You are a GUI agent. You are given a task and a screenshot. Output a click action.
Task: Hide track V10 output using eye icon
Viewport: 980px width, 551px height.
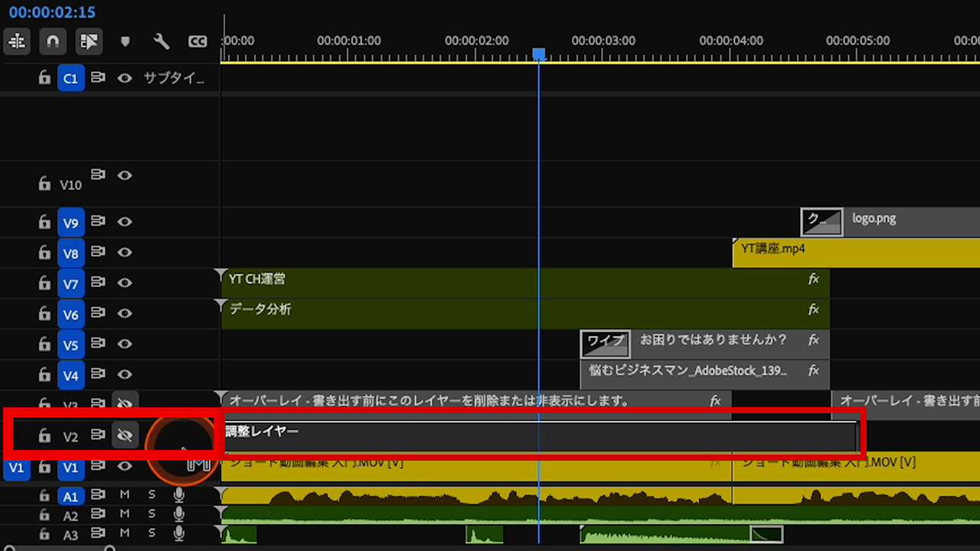coord(125,175)
